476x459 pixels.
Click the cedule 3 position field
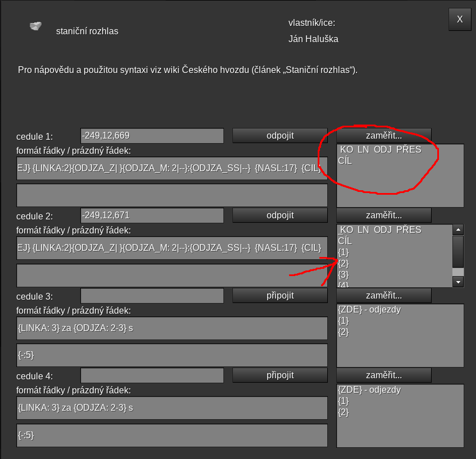(152, 296)
